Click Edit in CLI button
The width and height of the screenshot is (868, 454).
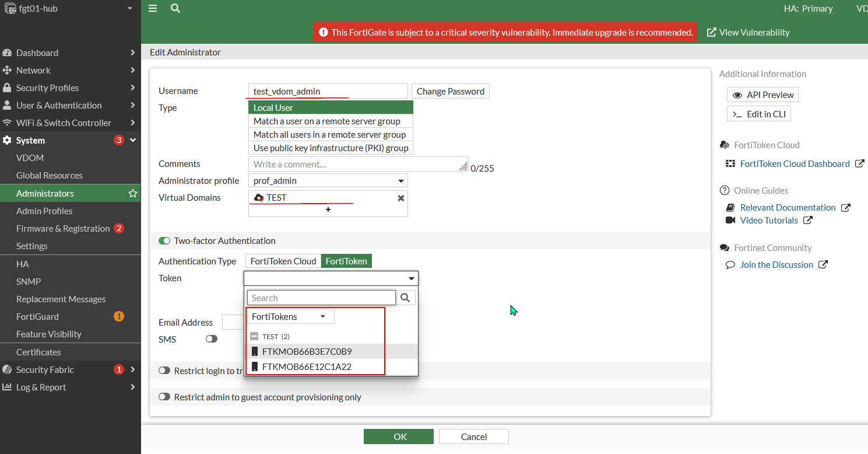tap(759, 114)
